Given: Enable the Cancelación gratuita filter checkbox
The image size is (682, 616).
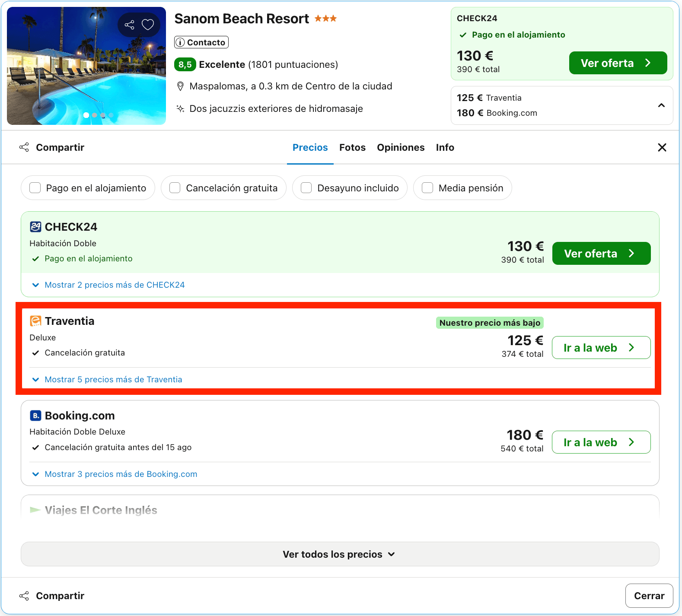Looking at the screenshot, I should click(175, 188).
